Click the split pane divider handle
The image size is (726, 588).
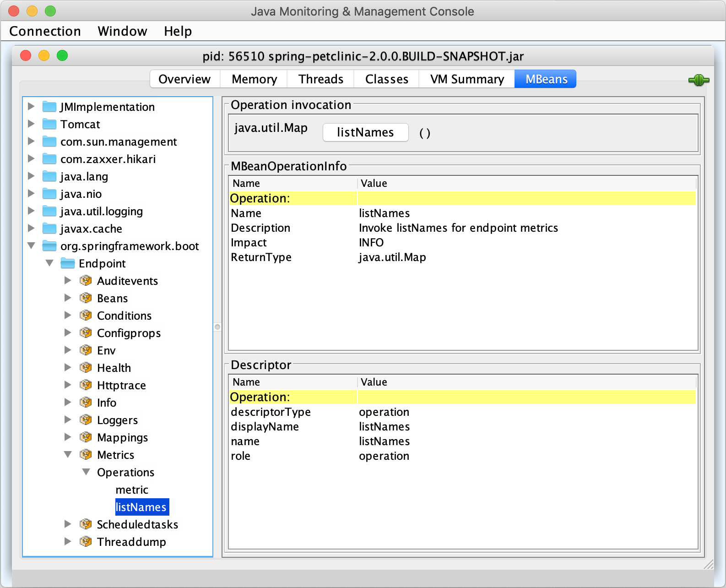point(217,327)
